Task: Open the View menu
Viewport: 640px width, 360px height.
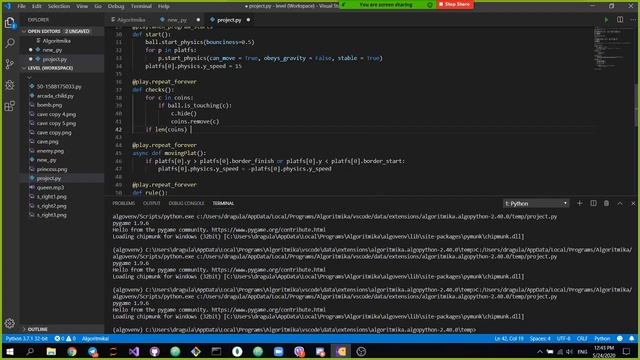Action: [x=82, y=6]
